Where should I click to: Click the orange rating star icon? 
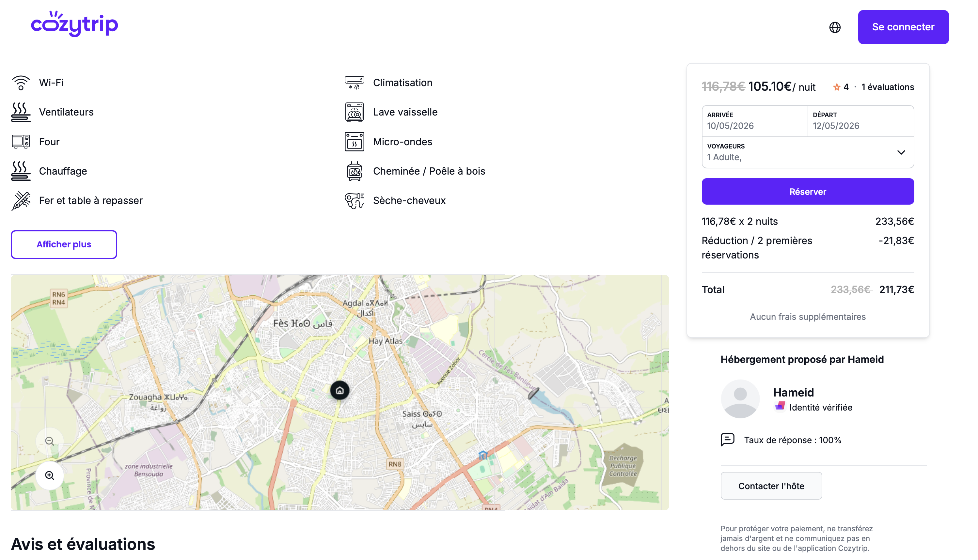836,87
